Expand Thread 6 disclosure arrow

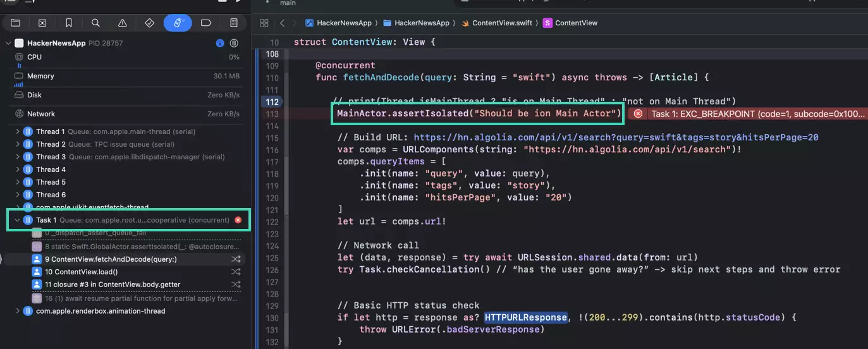point(18,195)
